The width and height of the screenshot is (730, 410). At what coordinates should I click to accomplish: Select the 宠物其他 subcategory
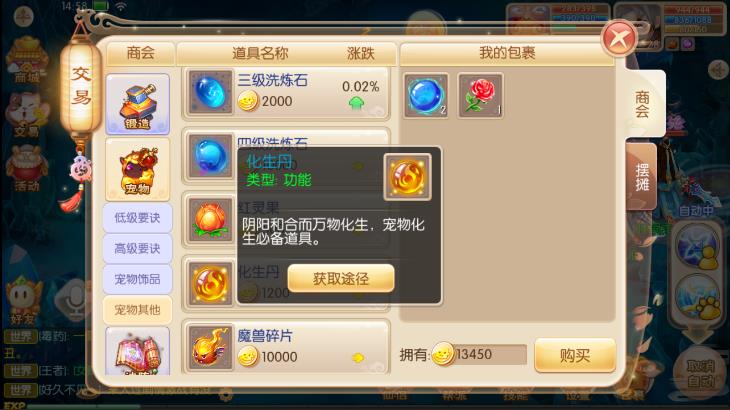138,309
